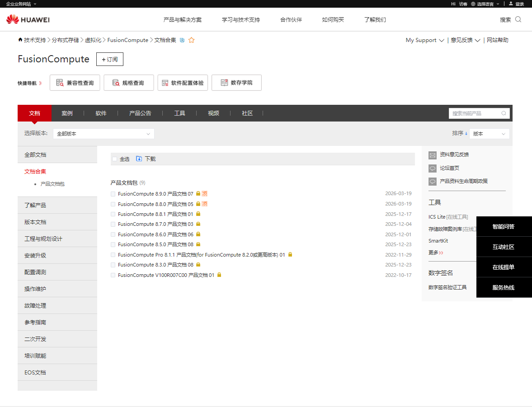Check the FusionCompute 8.5.0 产品文档 08 checkbox
The height and width of the screenshot is (407, 532).
pos(113,244)
